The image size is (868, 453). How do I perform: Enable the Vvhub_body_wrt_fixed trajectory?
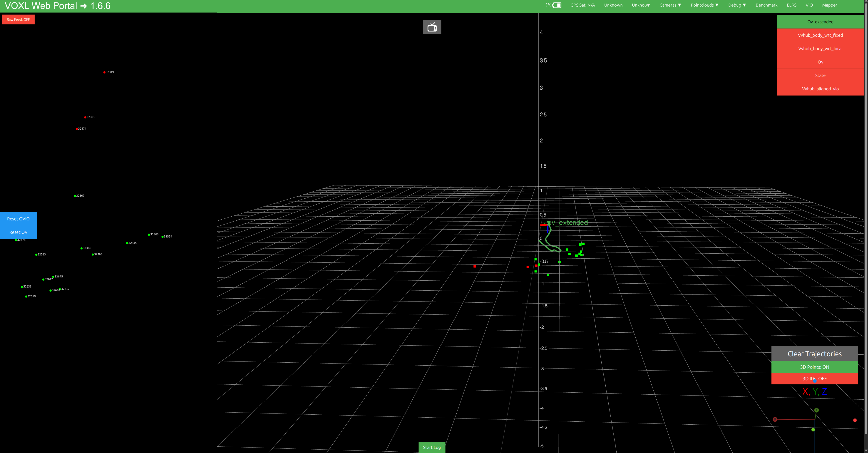pos(820,35)
